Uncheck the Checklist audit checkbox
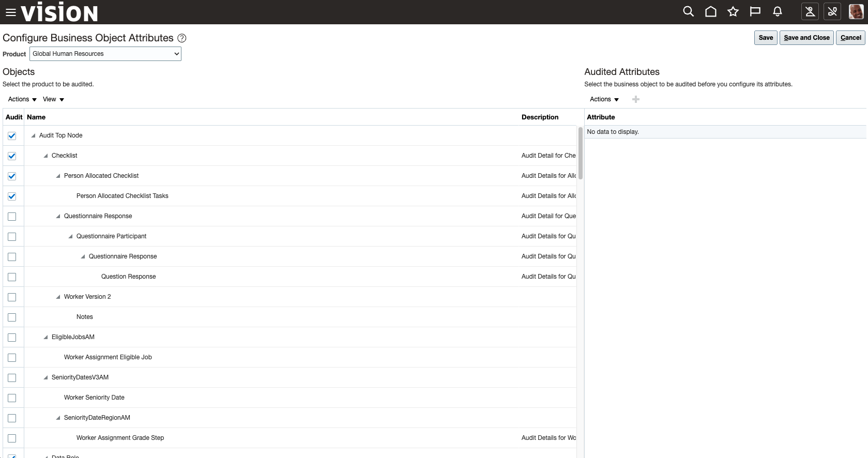Screen dimensions: 868x458 12,156
